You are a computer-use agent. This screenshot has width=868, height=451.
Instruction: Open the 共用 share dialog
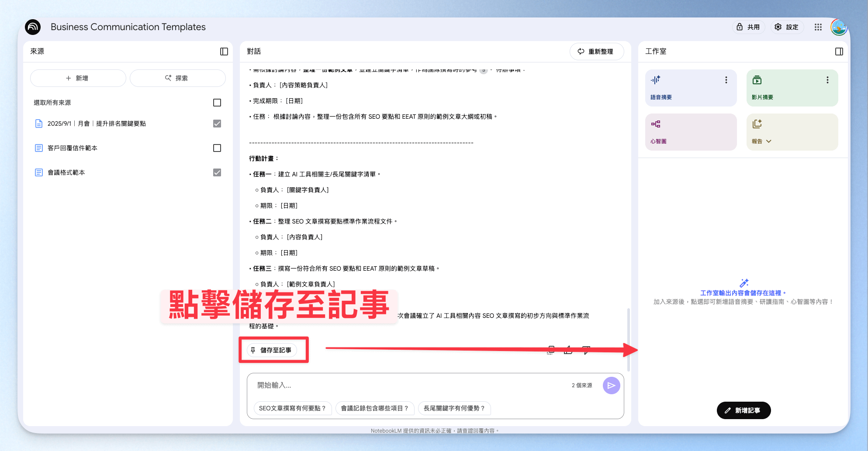(749, 27)
